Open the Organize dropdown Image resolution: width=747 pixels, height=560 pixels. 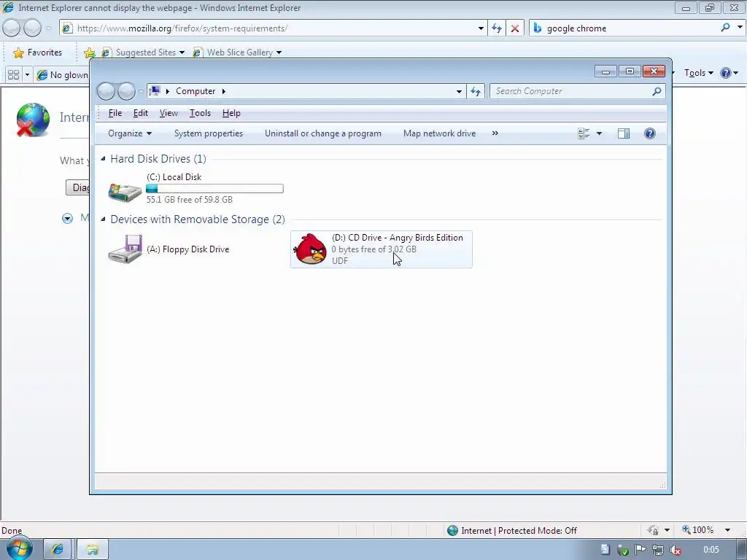[130, 133]
